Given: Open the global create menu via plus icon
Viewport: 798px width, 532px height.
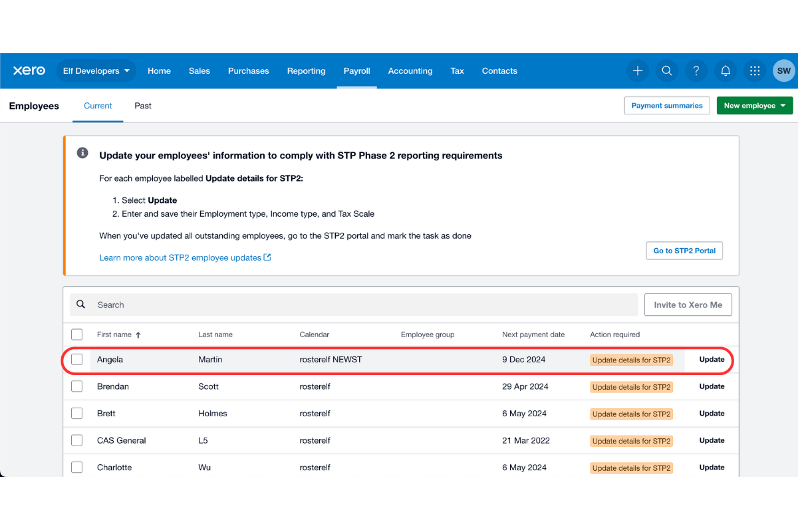Looking at the screenshot, I should point(638,70).
